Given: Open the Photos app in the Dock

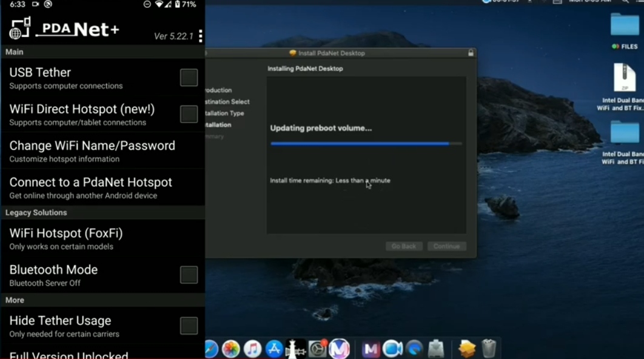Looking at the screenshot, I should tap(231, 349).
